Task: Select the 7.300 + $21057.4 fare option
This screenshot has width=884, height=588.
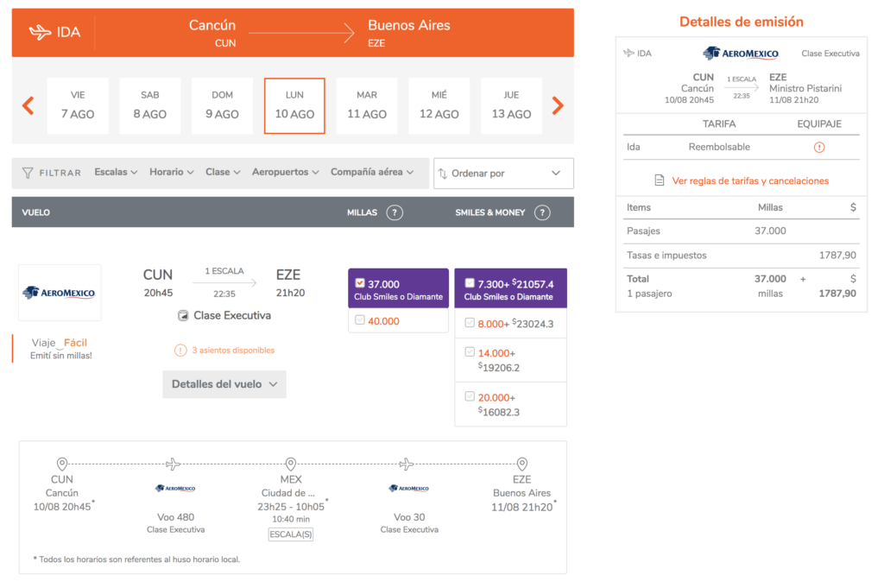Action: pos(510,288)
